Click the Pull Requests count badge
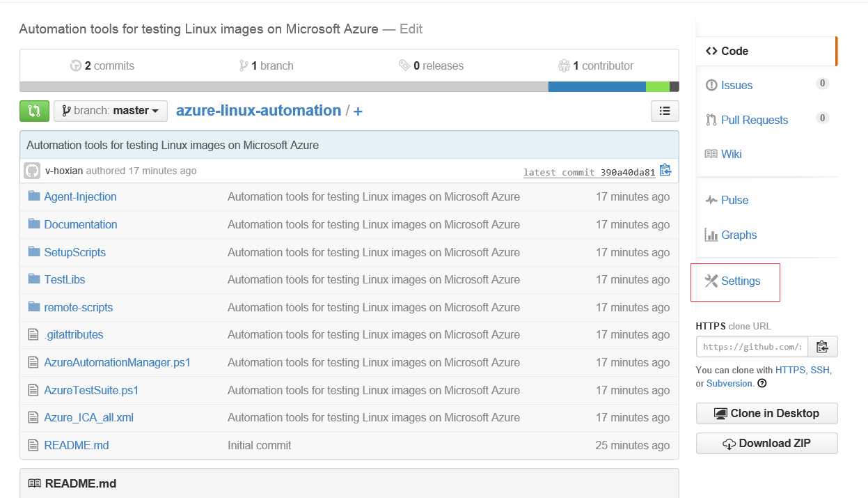This screenshot has height=498, width=868. pyautogui.click(x=822, y=118)
